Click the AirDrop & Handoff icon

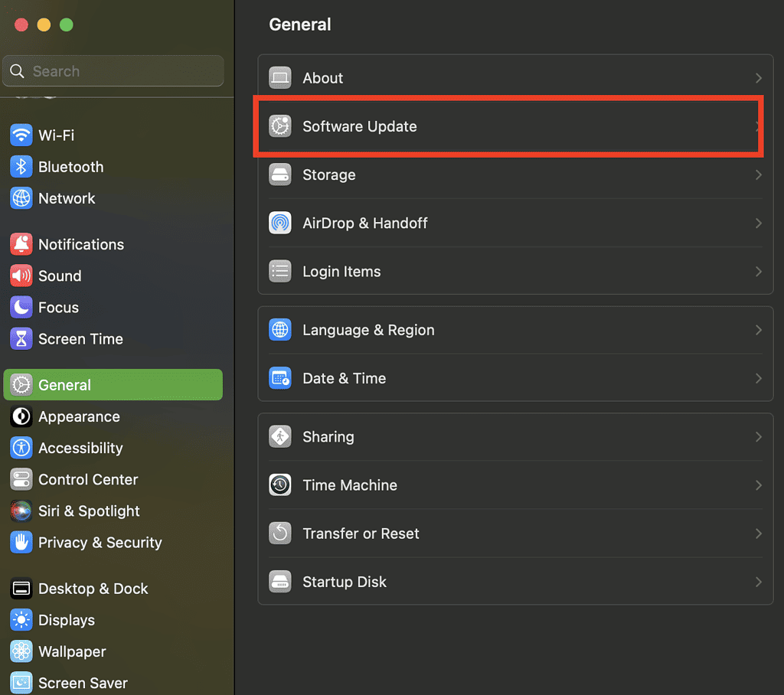[x=280, y=224]
